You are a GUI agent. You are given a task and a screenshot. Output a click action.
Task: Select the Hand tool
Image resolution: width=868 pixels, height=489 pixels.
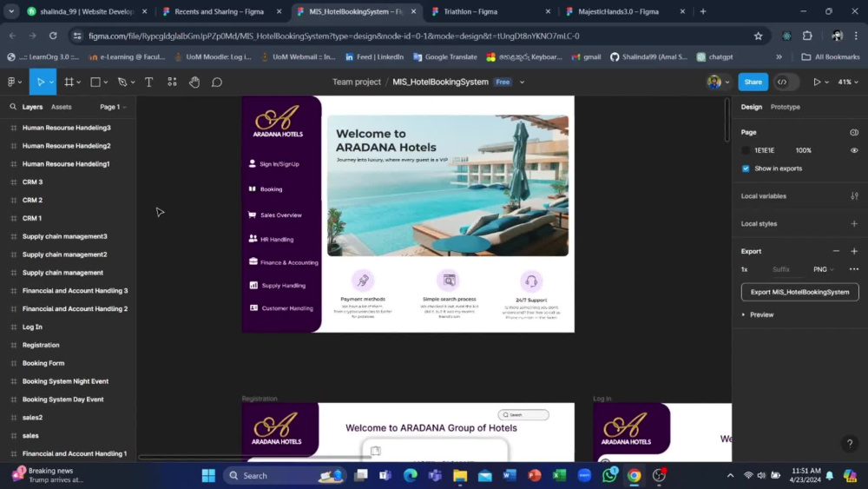194,82
